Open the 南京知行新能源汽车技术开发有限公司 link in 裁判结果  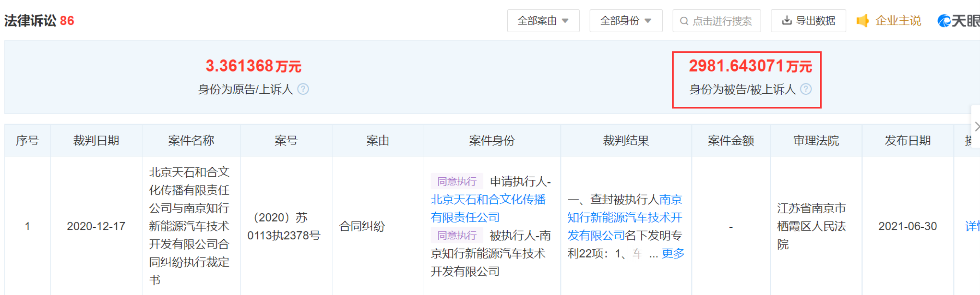625,218
